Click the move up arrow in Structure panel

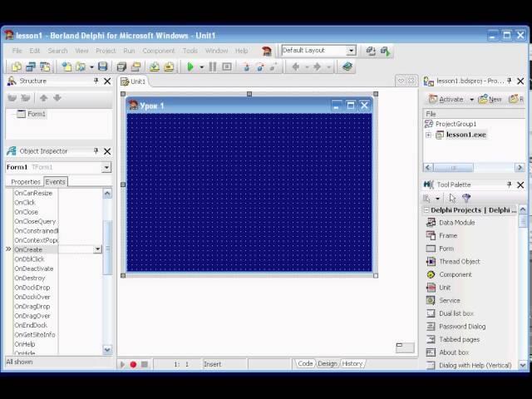43,98
